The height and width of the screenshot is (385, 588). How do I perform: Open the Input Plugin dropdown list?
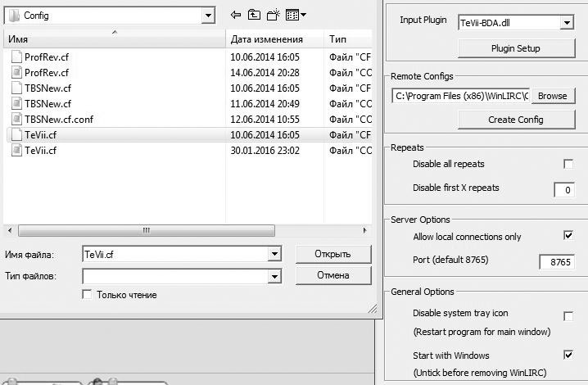[x=566, y=23]
